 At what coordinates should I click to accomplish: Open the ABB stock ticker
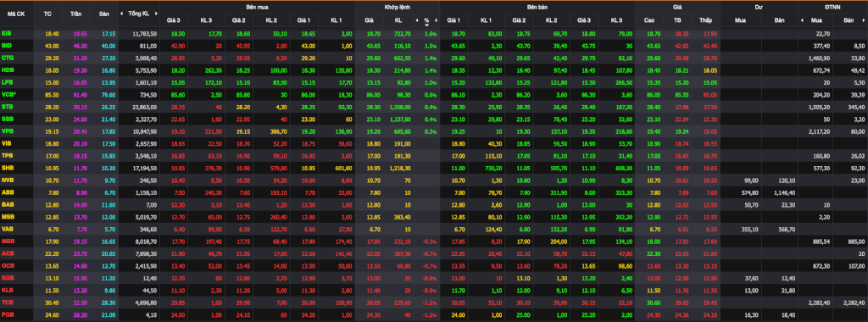7,192
